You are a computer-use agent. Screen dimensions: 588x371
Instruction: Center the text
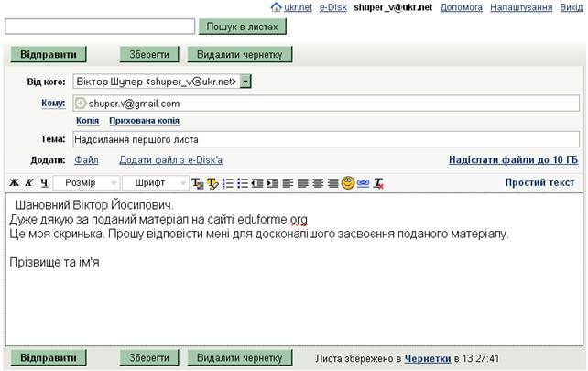tap(318, 183)
